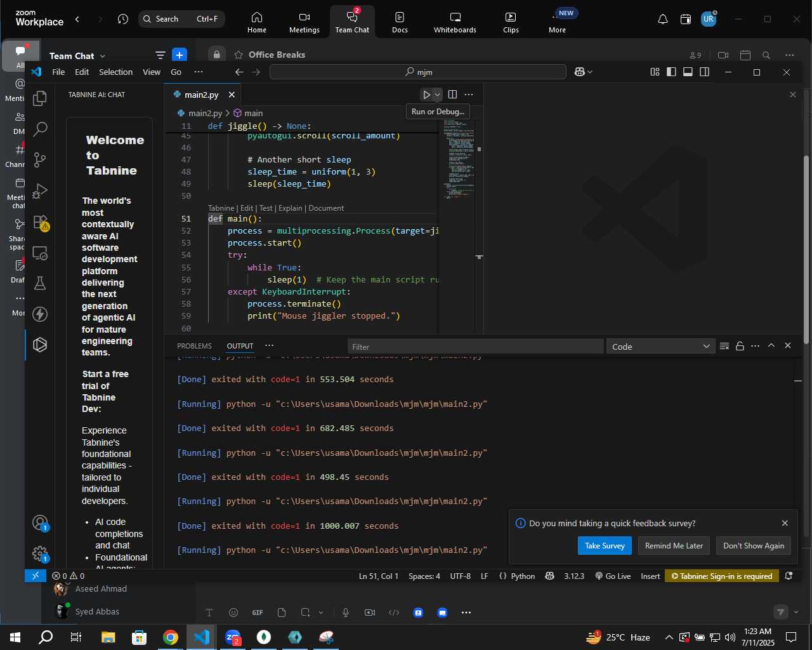
Task: Click the mjm command center search box
Action: (x=417, y=72)
